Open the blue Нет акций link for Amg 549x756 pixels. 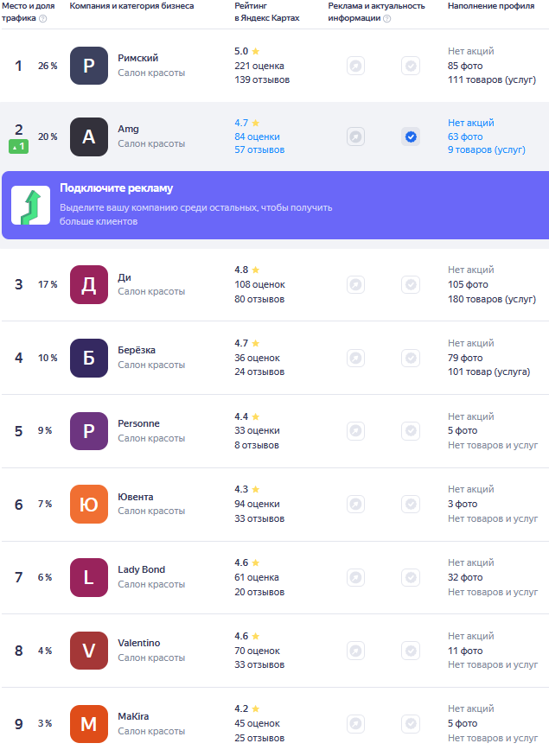[471, 123]
